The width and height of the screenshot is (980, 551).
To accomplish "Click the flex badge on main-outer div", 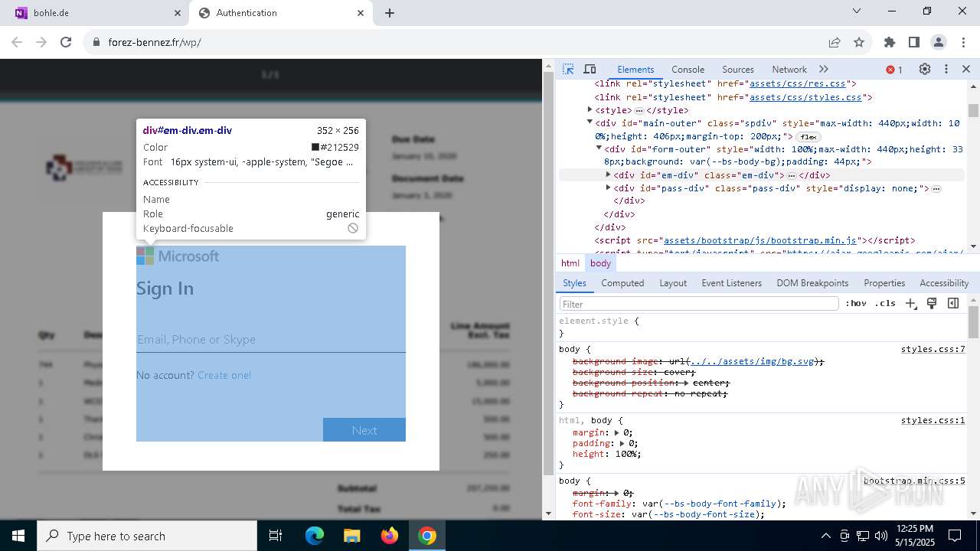I will 809,137.
